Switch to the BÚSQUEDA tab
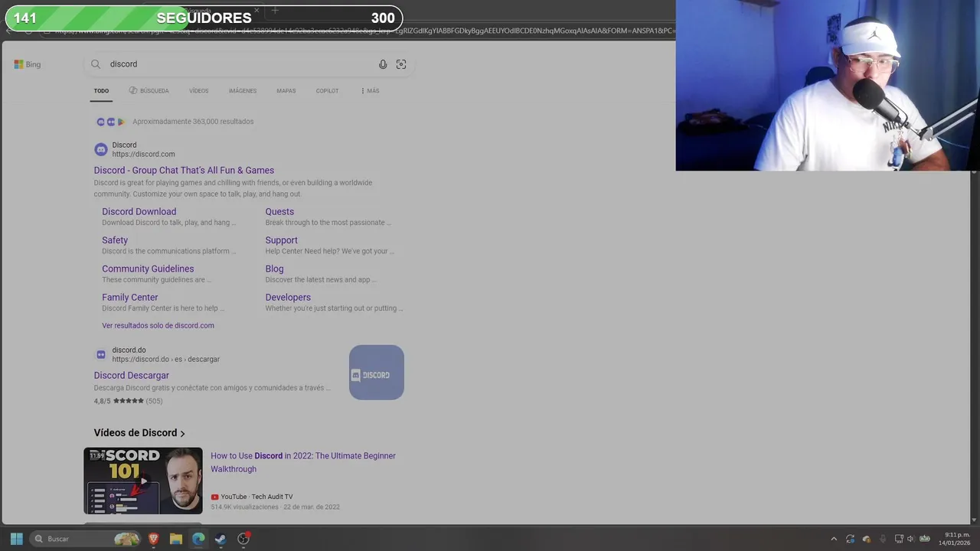This screenshot has width=980, height=551. [149, 91]
